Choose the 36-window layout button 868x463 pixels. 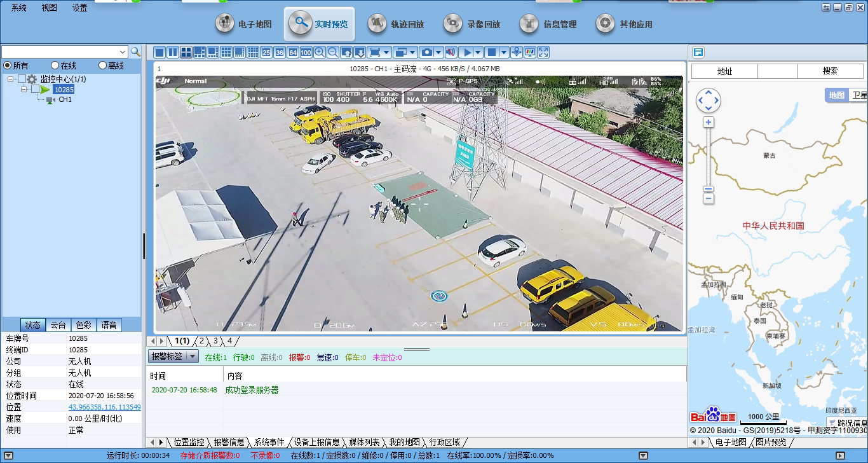[x=279, y=52]
